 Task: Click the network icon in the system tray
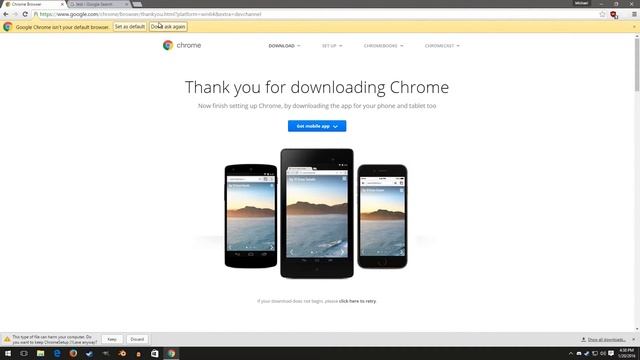point(595,353)
